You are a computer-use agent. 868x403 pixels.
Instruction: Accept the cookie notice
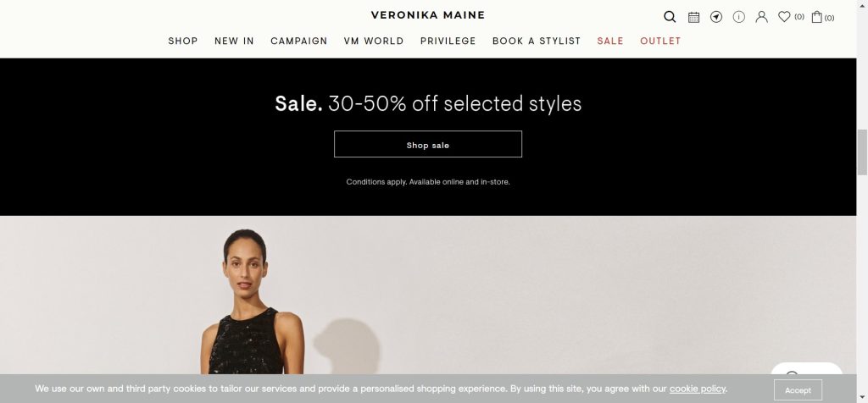pos(798,389)
